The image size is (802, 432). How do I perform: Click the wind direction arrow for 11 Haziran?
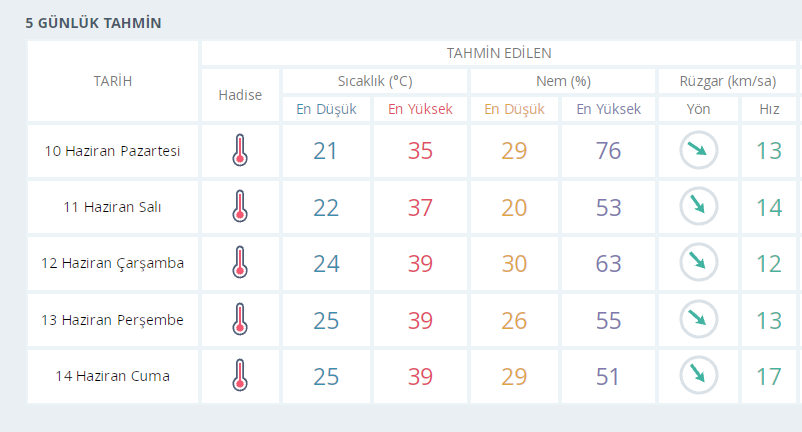(698, 207)
